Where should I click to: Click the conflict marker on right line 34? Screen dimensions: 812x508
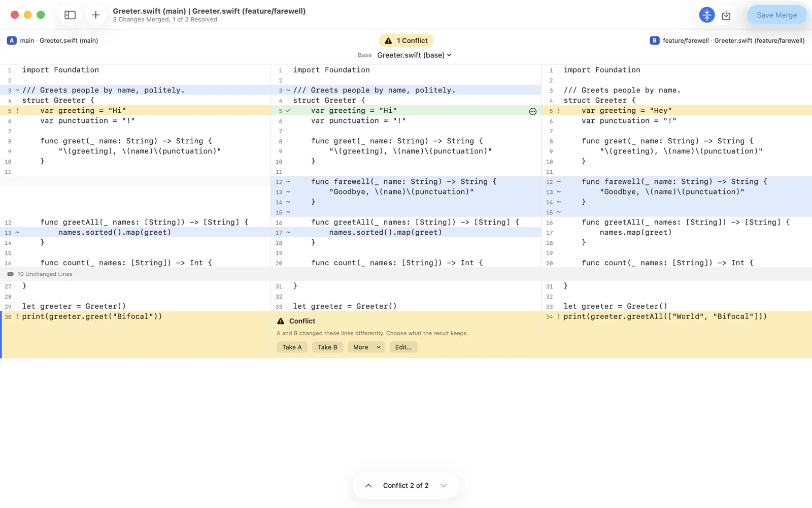559,316
